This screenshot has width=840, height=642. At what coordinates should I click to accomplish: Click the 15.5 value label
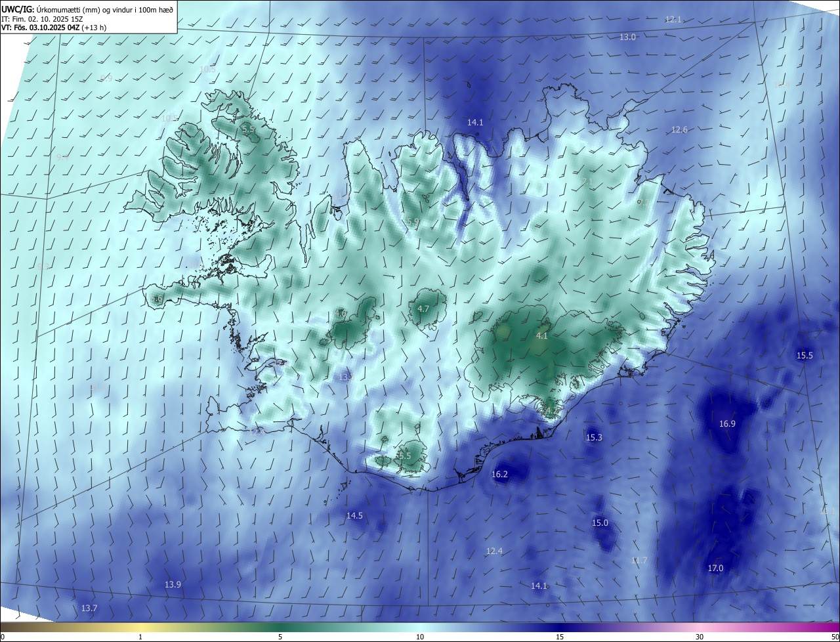coord(805,355)
